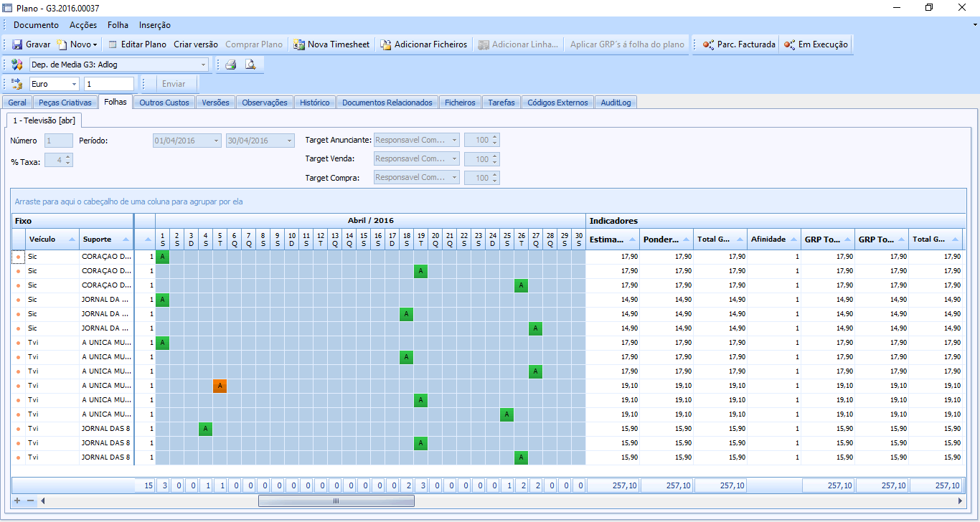This screenshot has height=522, width=980.
Task: Sort by the Veículo column header
Action: click(x=52, y=239)
